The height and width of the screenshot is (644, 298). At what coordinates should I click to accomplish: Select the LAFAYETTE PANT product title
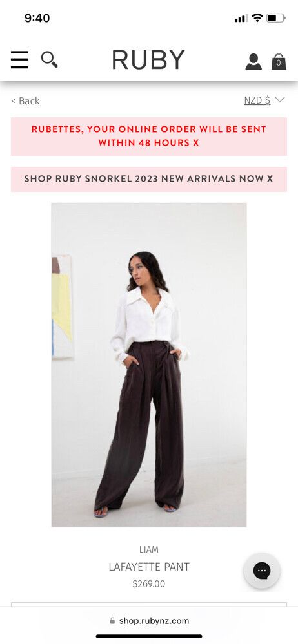149,567
